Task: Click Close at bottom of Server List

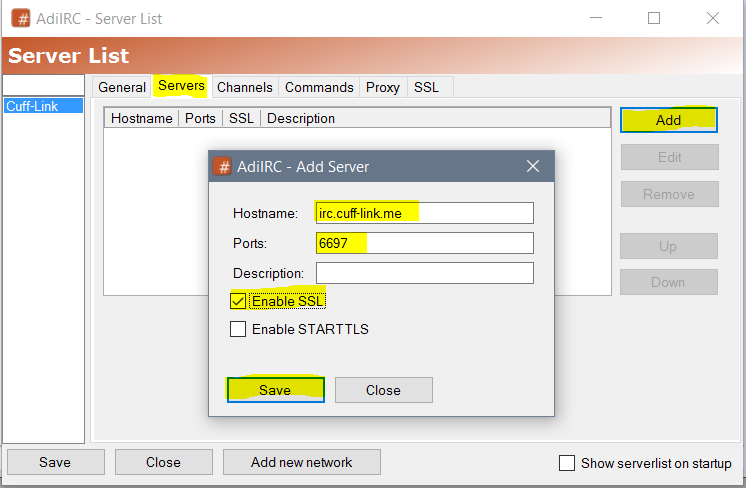Action: pyautogui.click(x=164, y=462)
